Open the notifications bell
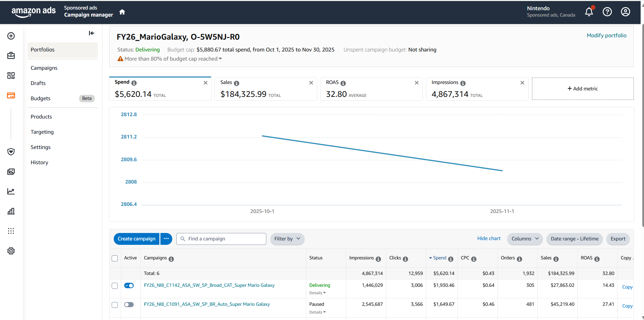Screen dimensions: 644x320 pos(589,12)
